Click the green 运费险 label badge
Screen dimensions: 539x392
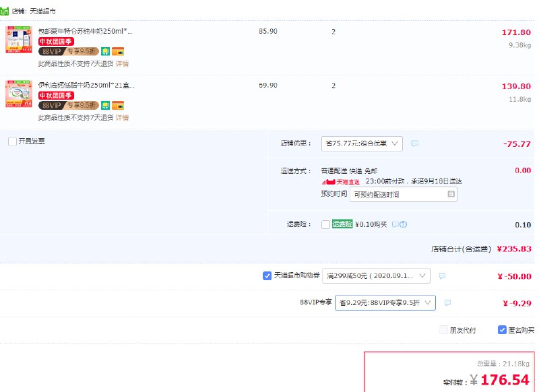click(x=342, y=224)
